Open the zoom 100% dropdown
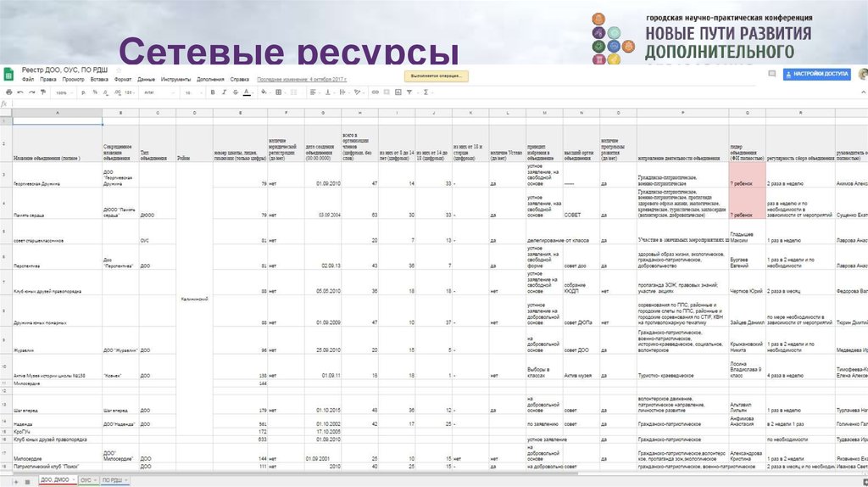This screenshot has height=487, width=868. (63, 93)
